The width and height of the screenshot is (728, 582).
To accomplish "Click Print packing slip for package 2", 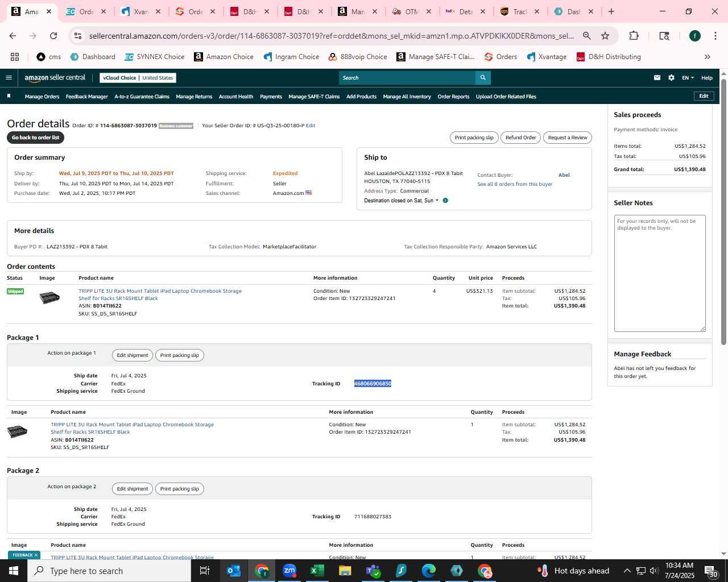I will pyautogui.click(x=180, y=489).
